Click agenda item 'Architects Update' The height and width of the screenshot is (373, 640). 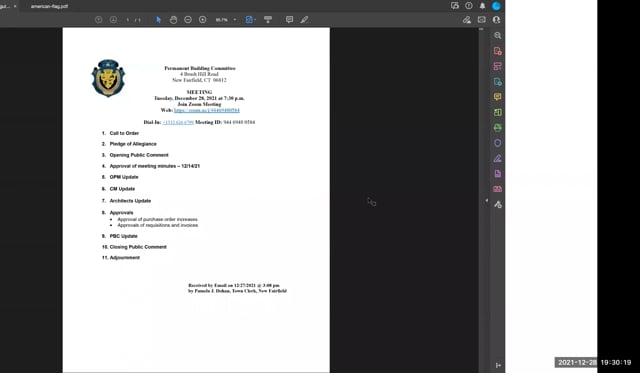(x=130, y=200)
